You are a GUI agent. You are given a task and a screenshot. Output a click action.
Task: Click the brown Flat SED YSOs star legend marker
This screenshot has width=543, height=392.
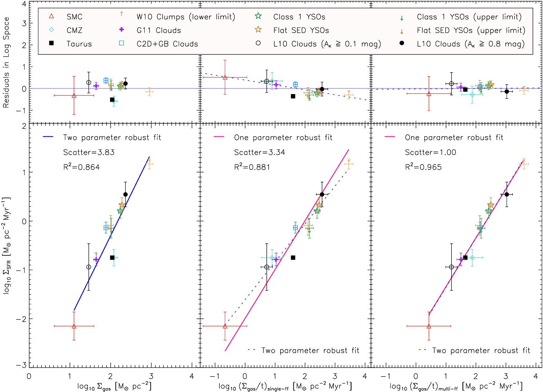coord(258,29)
